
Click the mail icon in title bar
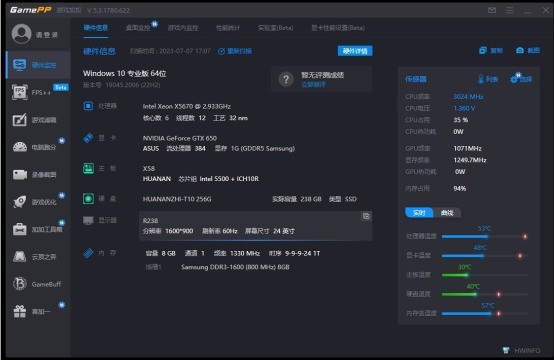click(492, 10)
